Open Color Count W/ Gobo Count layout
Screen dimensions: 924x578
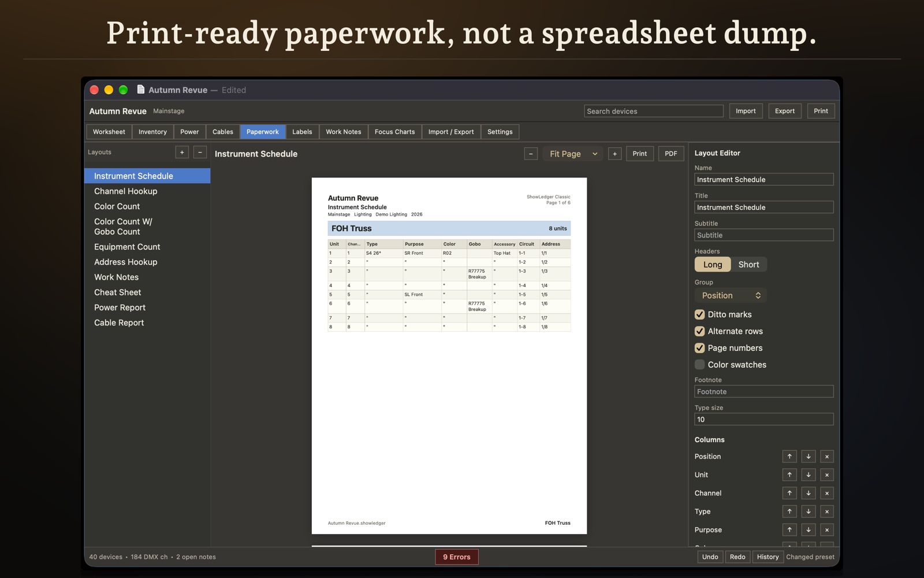pyautogui.click(x=147, y=227)
